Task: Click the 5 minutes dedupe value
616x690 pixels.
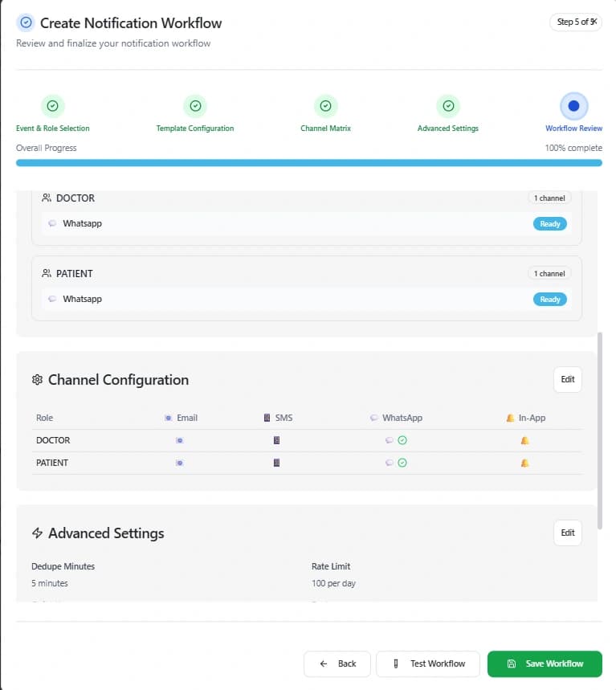Action: (x=50, y=583)
